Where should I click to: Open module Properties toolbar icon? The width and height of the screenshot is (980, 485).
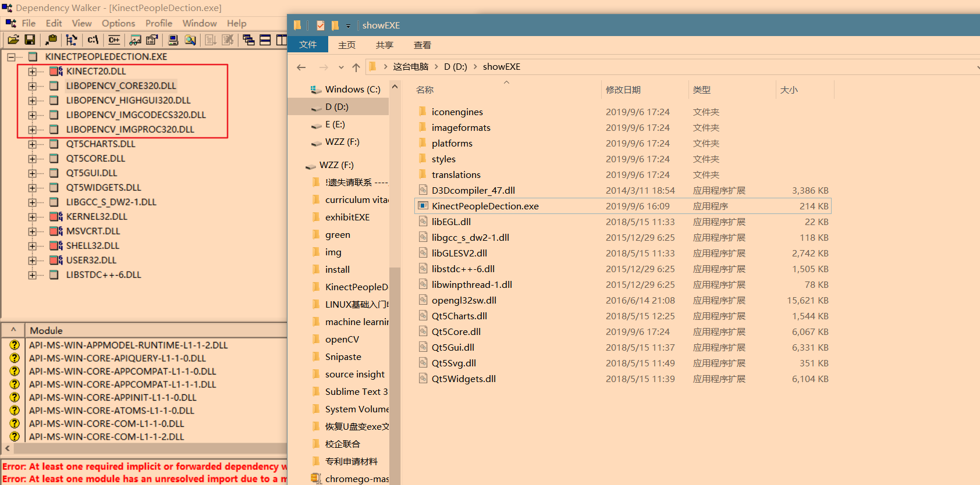152,40
